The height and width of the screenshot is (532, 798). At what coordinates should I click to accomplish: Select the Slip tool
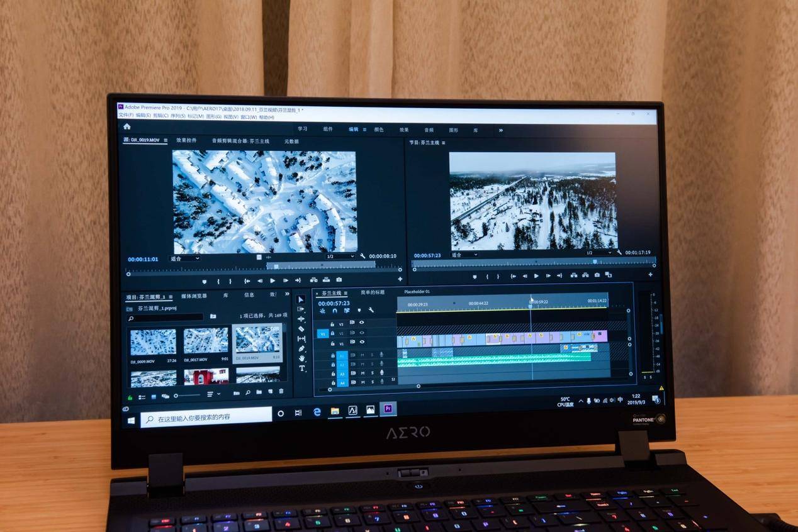301,339
